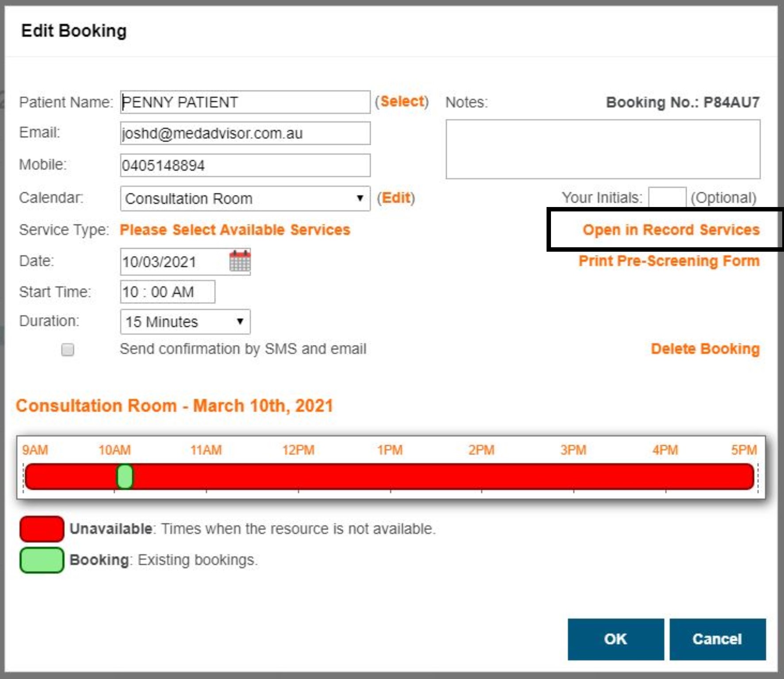Click the 12PM label on timeline

298,450
